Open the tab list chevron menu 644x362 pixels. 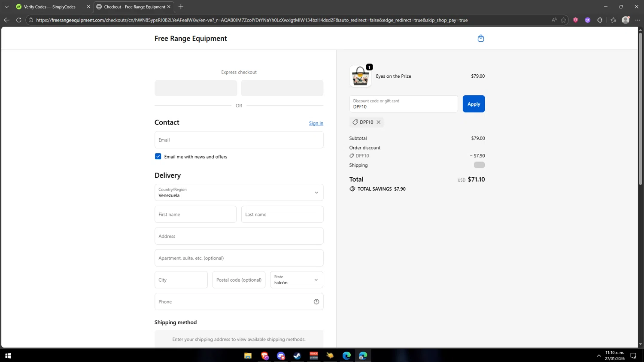coord(6,7)
